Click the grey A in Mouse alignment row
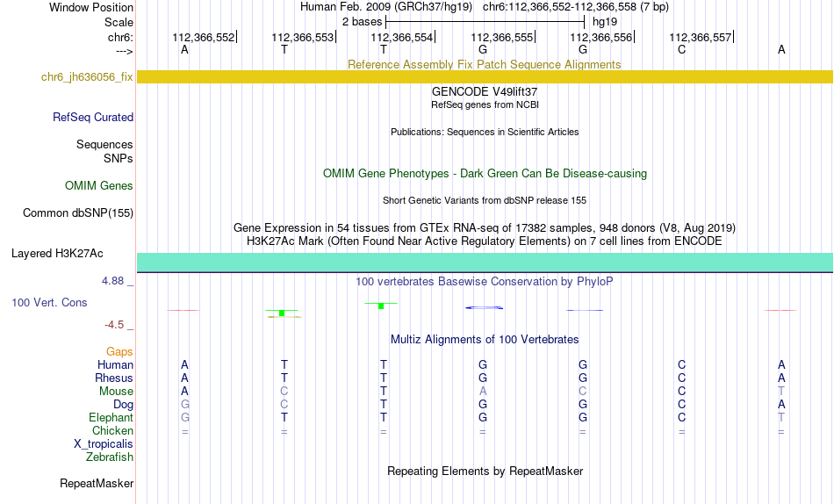 [483, 392]
